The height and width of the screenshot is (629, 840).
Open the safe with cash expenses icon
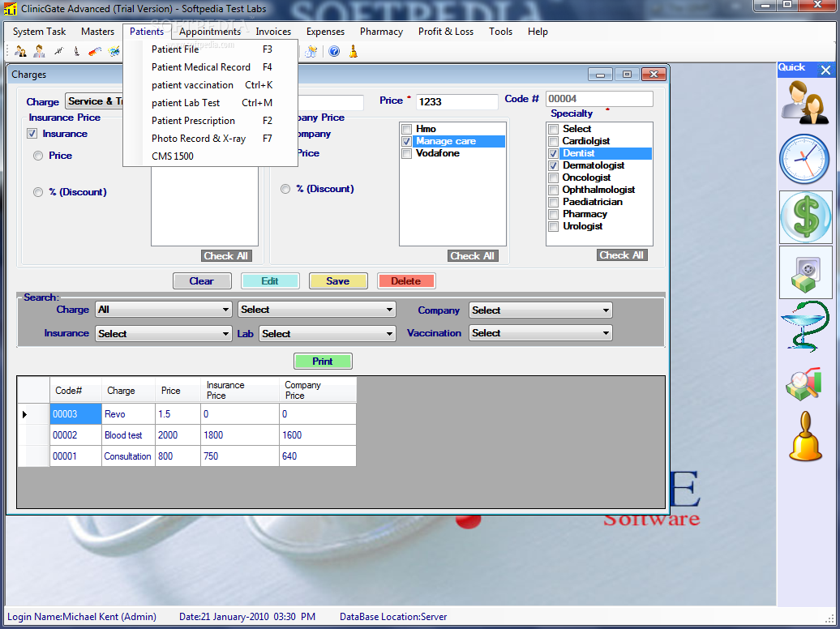pyautogui.click(x=805, y=272)
